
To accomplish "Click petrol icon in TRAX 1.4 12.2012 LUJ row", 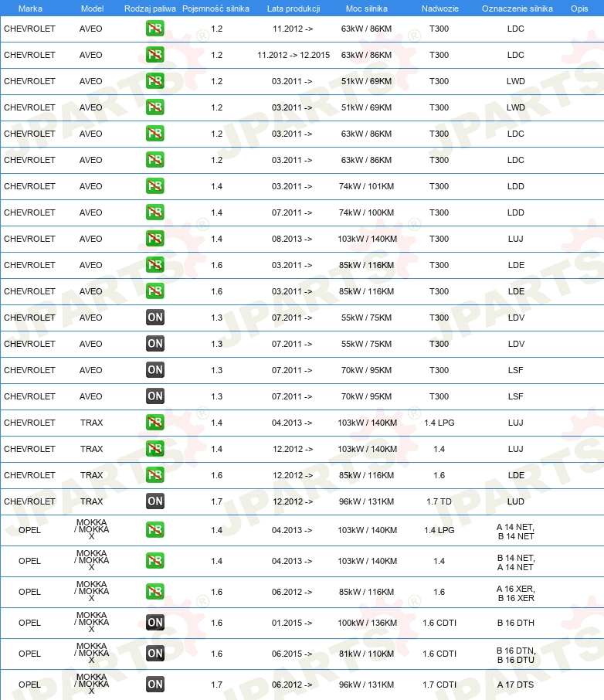I will [x=155, y=449].
